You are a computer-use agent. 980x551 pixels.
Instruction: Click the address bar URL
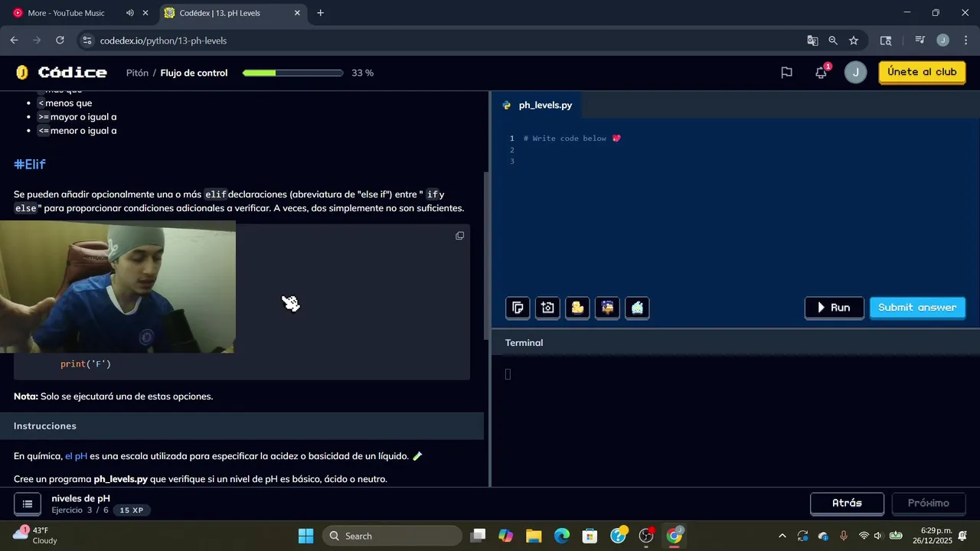[x=163, y=41]
